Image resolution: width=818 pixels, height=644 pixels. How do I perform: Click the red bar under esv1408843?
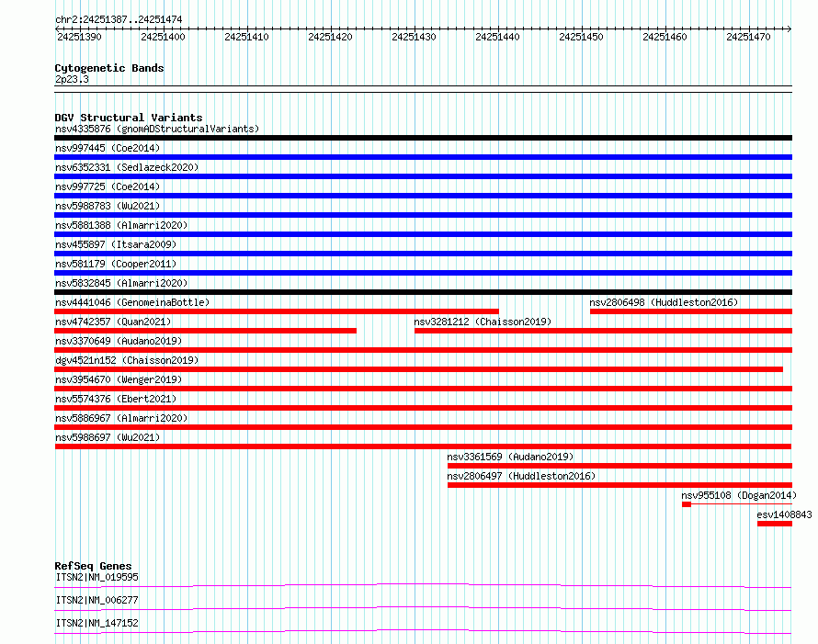click(775, 524)
